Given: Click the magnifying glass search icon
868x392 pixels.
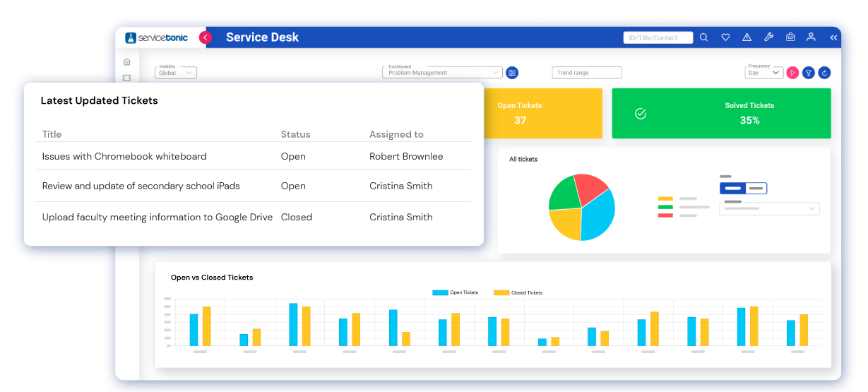Looking at the screenshot, I should (x=703, y=37).
